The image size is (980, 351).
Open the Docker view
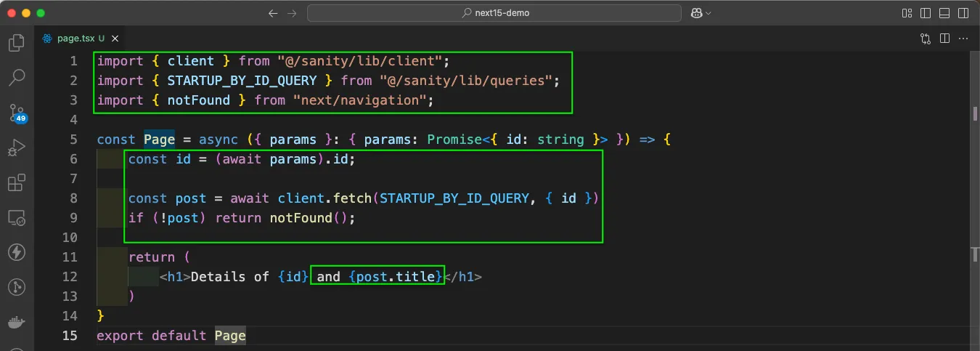[x=16, y=322]
